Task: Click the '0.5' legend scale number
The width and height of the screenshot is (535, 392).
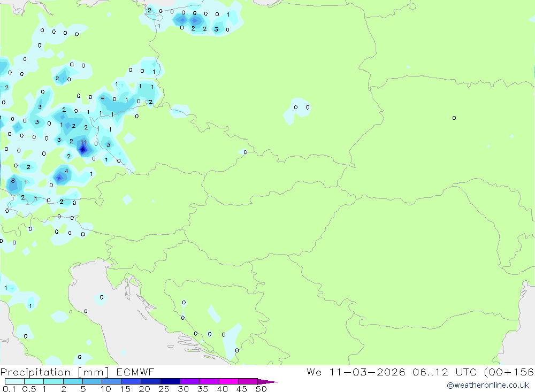Action: click(29, 389)
